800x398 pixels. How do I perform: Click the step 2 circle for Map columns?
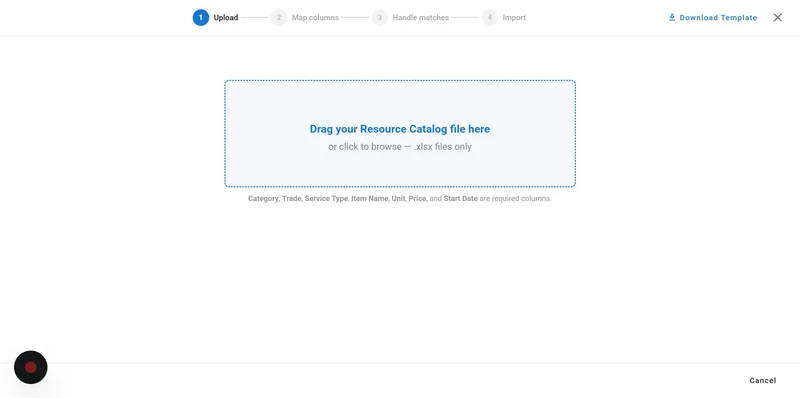pos(279,17)
